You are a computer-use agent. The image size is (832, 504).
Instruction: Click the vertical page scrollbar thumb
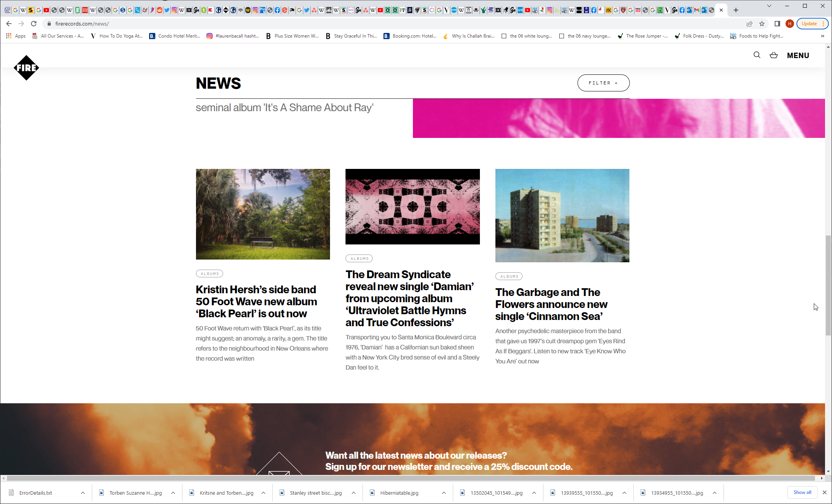point(828,286)
